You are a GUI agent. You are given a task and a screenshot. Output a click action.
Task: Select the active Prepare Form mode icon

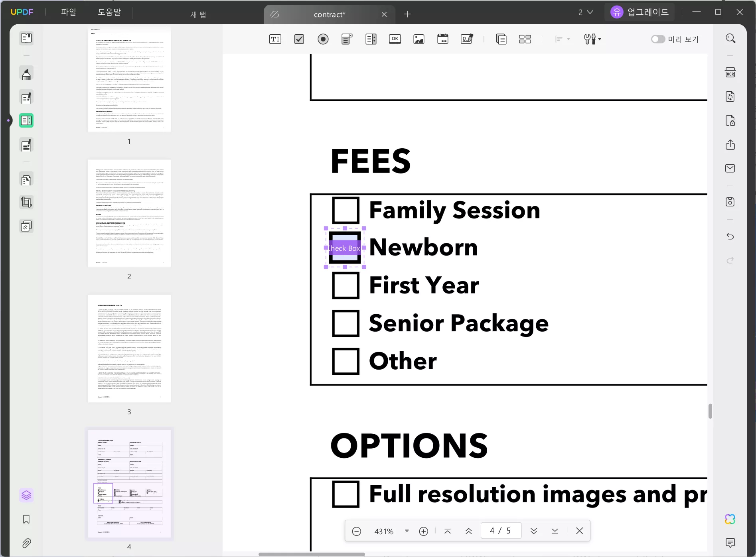26,120
